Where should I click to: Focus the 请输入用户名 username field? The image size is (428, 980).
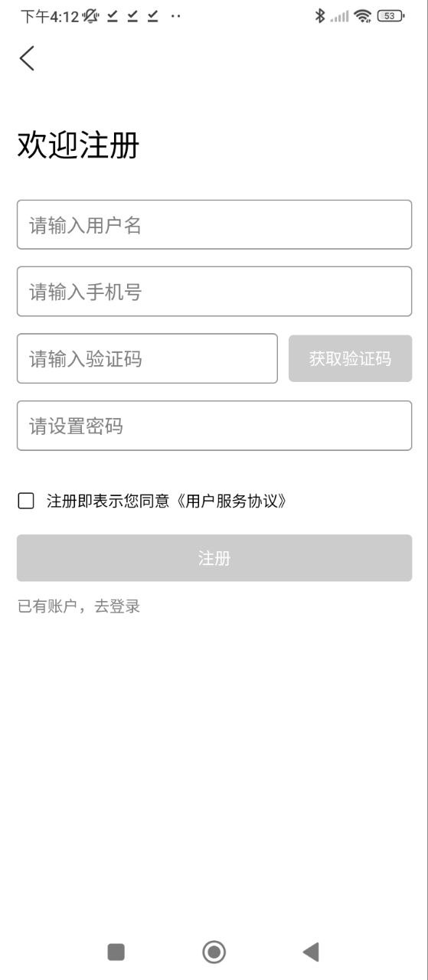[x=214, y=224]
